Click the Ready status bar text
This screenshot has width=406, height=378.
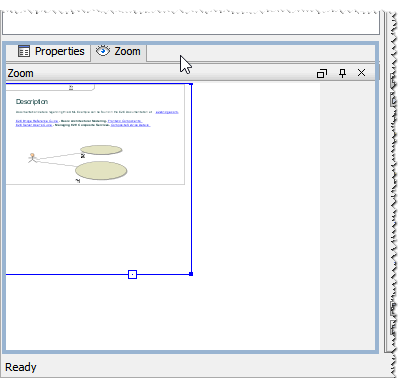[x=21, y=367]
